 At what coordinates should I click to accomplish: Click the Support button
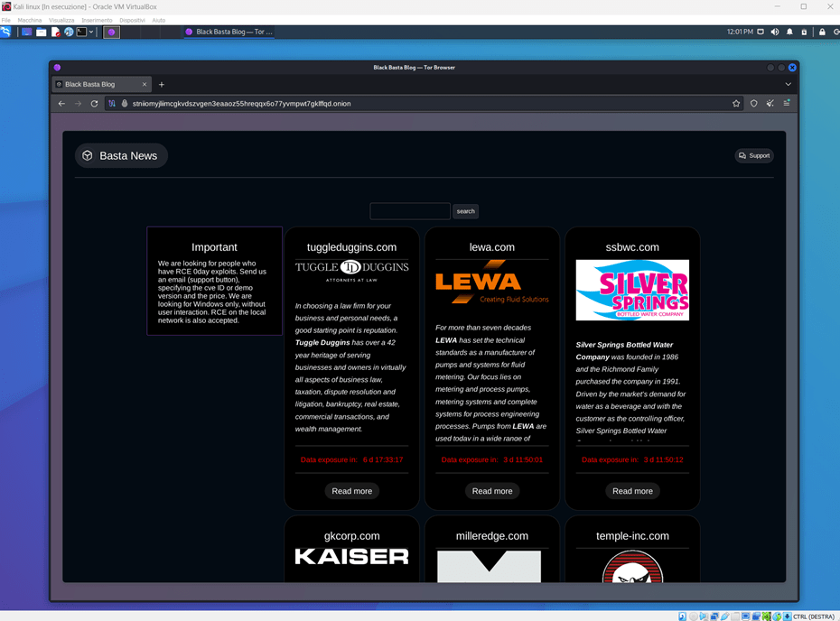click(x=754, y=155)
